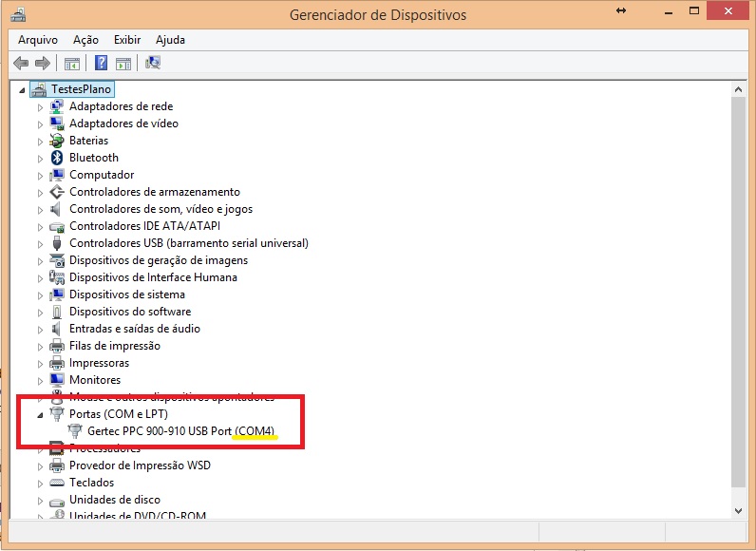Open the Arquivo menu
Image resolution: width=756 pixels, height=551 pixels.
[38, 40]
